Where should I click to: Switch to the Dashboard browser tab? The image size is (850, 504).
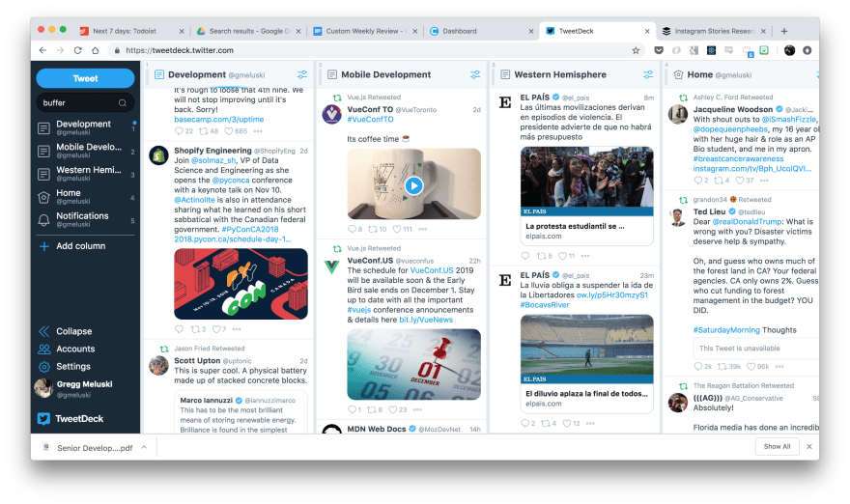tap(481, 31)
